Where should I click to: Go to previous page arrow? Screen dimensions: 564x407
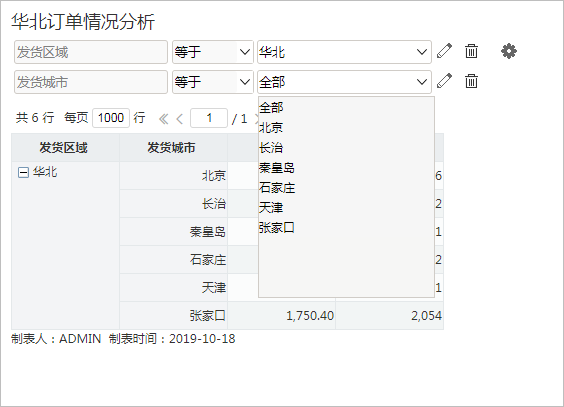(x=180, y=118)
